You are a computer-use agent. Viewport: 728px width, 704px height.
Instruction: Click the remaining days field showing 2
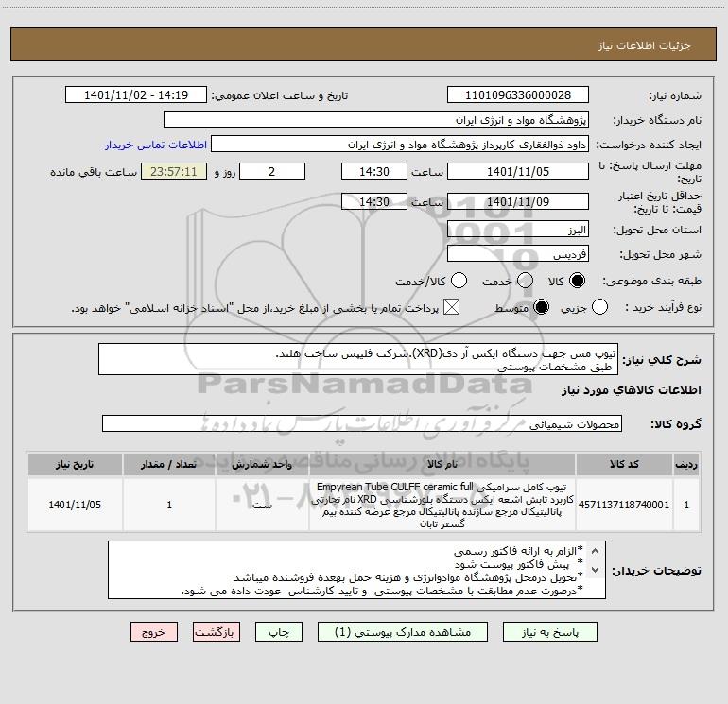272,171
